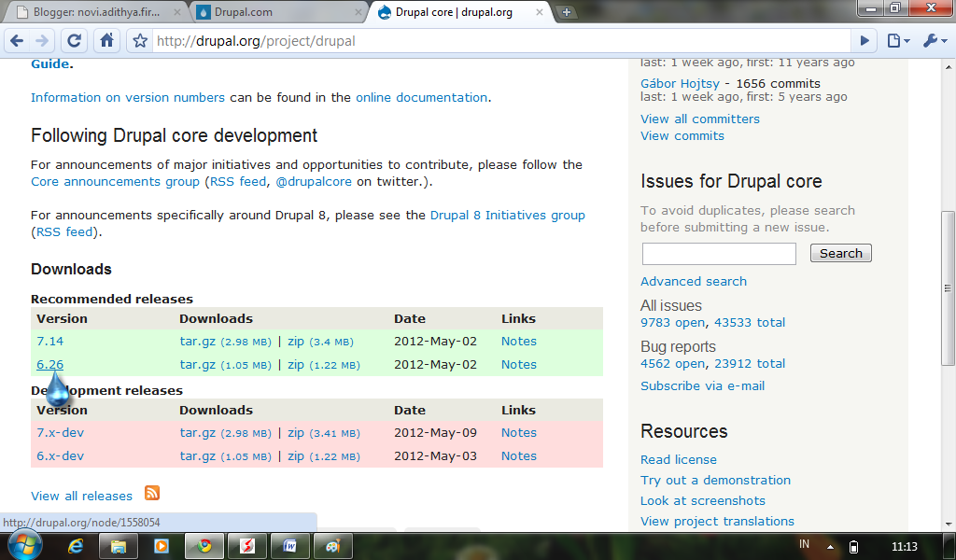The width and height of the screenshot is (956, 560).
Task: Open a new tab
Action: pos(567,11)
